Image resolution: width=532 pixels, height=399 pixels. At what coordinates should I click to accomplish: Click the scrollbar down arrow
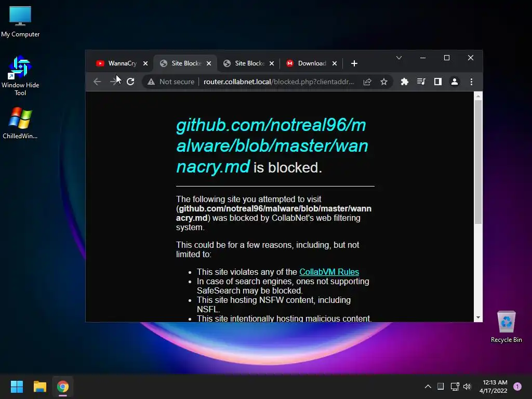478,317
